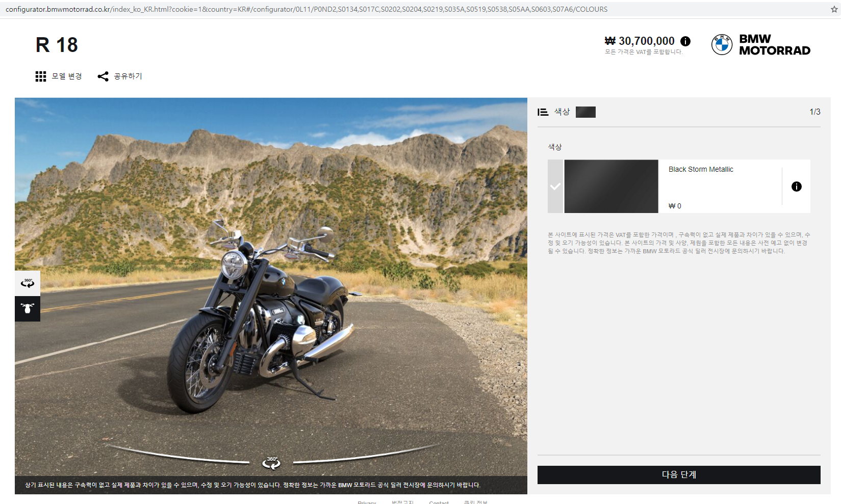Select the Black Storm Metallic checkmark
Image resolution: width=841 pixels, height=504 pixels.
point(555,187)
